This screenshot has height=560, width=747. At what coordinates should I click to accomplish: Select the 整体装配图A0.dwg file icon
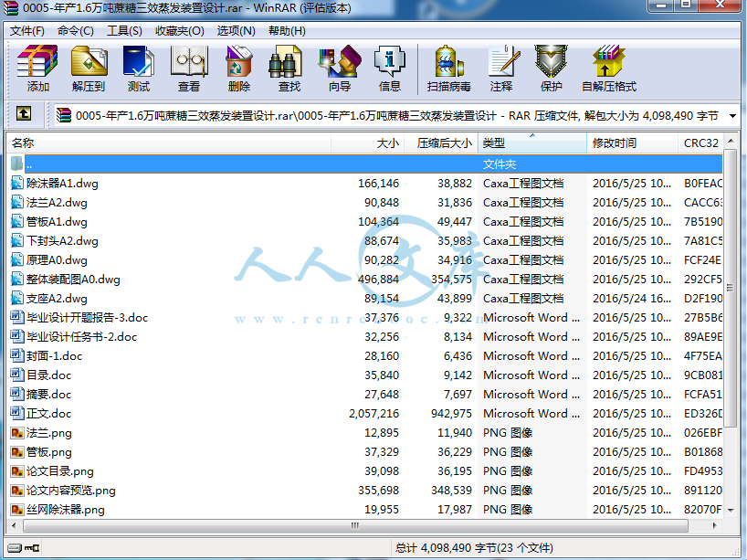17,280
